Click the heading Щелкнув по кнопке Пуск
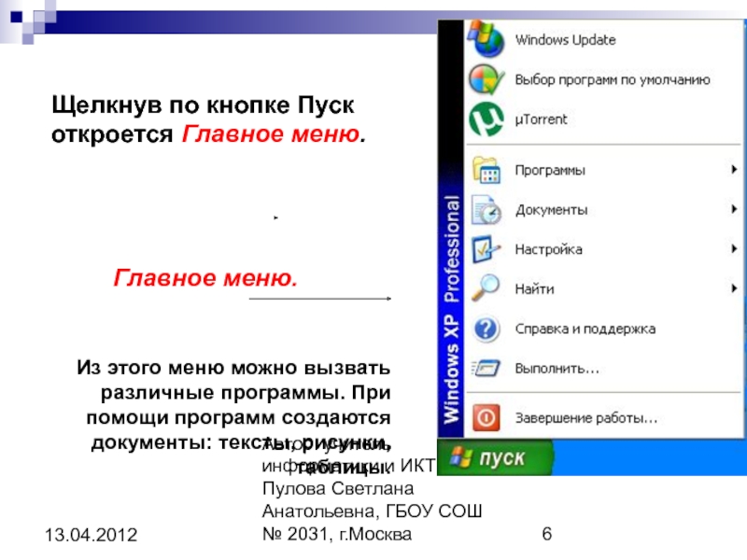This screenshot has width=747, height=560. click(203, 105)
